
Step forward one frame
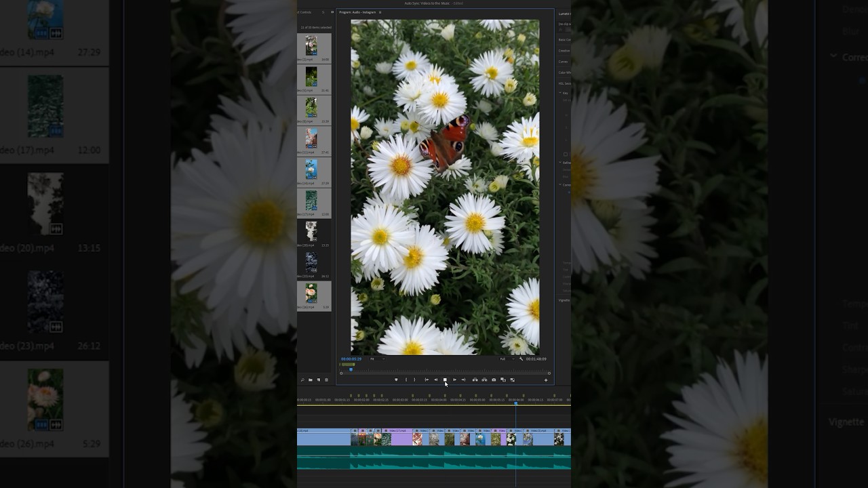[x=454, y=380]
